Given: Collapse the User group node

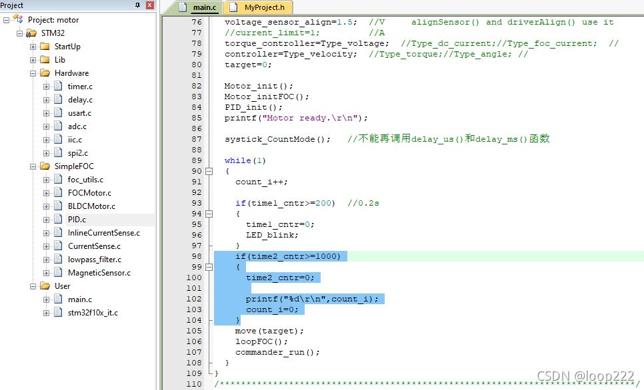Looking at the screenshot, I should click(x=33, y=286).
